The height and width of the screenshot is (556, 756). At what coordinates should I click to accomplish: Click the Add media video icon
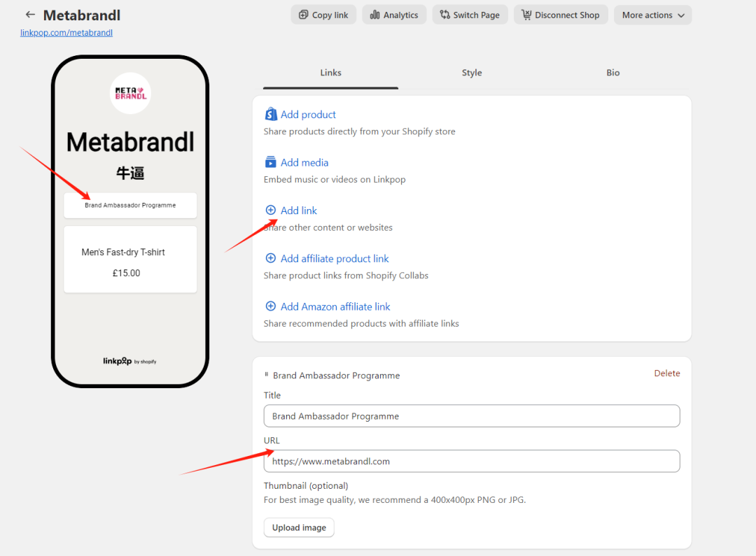[x=271, y=162]
